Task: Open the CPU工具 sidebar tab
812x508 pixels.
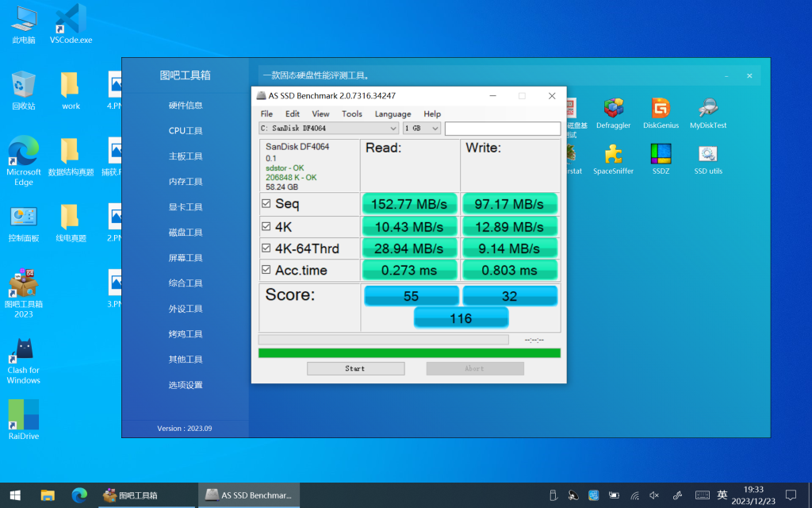Action: pyautogui.click(x=186, y=131)
